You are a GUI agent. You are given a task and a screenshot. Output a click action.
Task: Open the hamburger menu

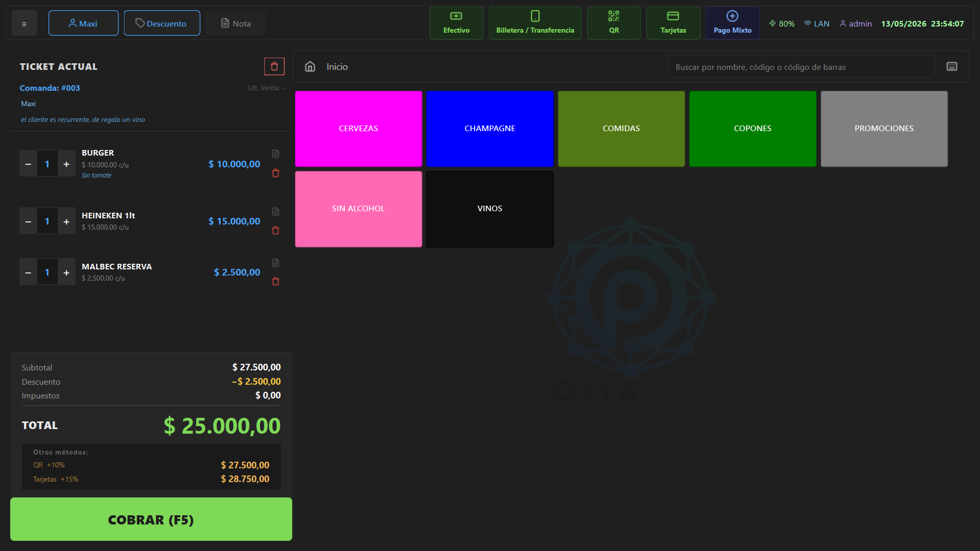(24, 23)
